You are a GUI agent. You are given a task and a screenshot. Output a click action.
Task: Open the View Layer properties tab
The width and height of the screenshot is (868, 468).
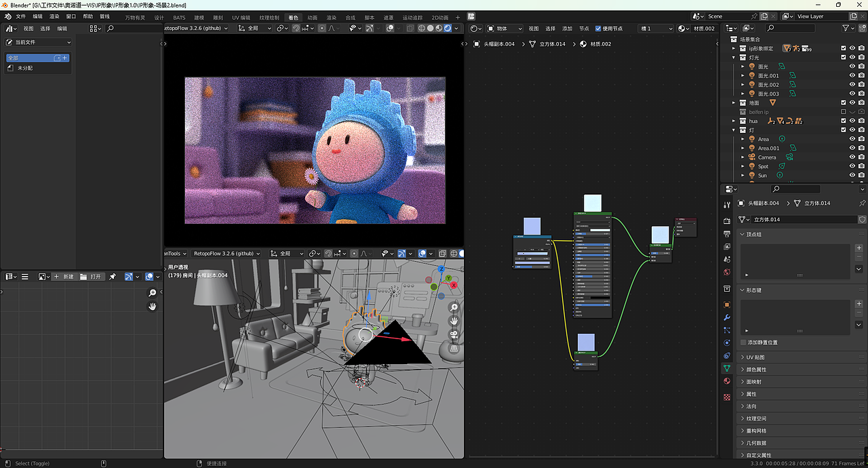pos(727,246)
